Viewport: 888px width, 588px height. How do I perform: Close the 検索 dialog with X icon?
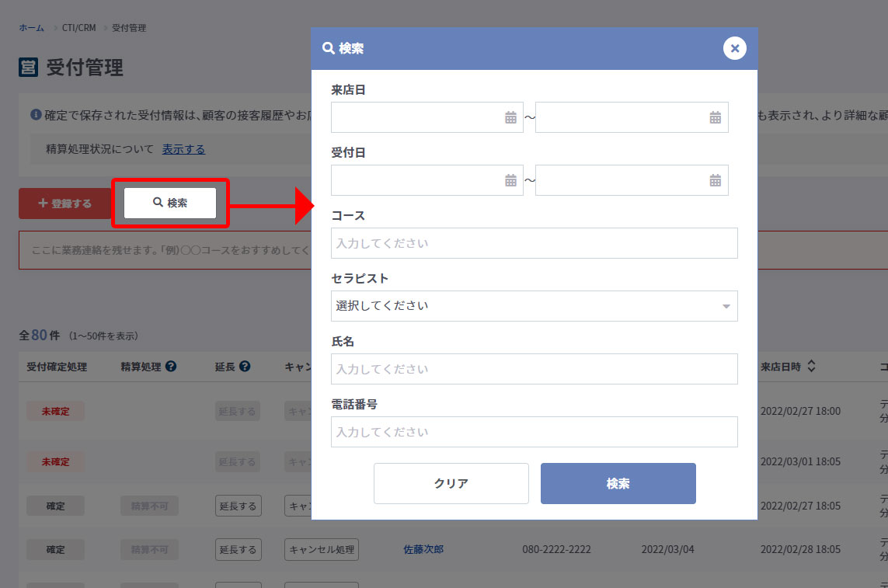pos(734,48)
